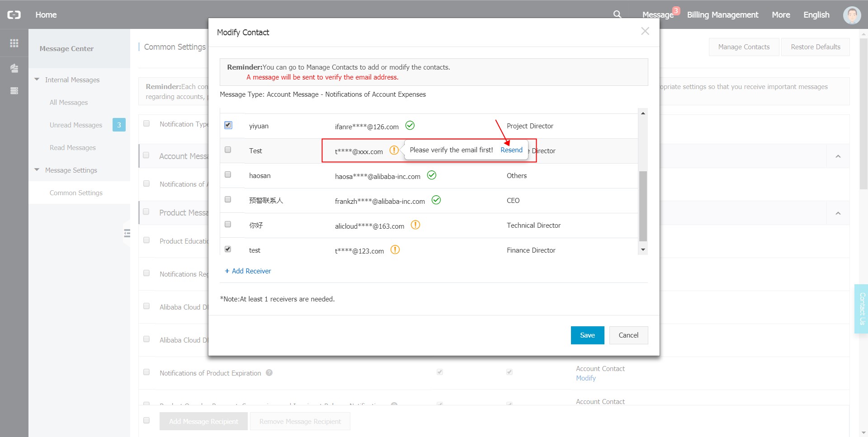Open Read Messages in sidebar

[x=73, y=147]
